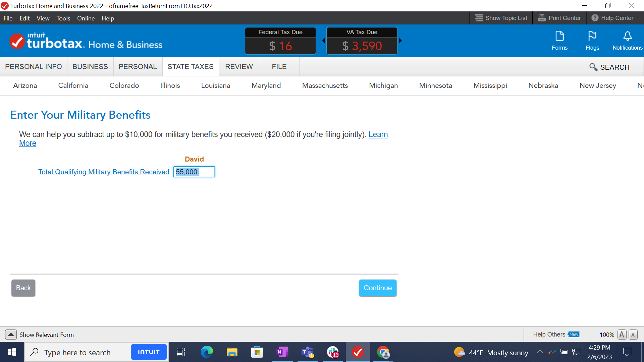
Task: Click the Show Topic List button
Action: pyautogui.click(x=501, y=18)
